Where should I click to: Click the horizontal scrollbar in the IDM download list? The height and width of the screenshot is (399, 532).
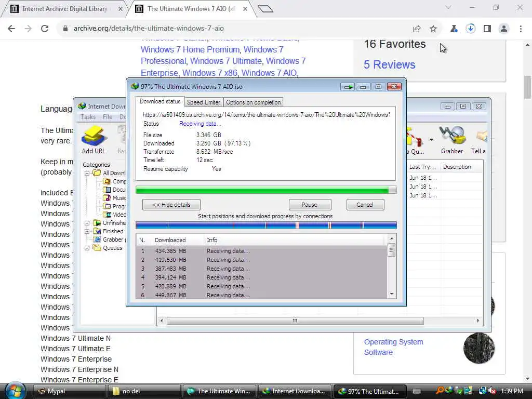pyautogui.click(x=295, y=321)
